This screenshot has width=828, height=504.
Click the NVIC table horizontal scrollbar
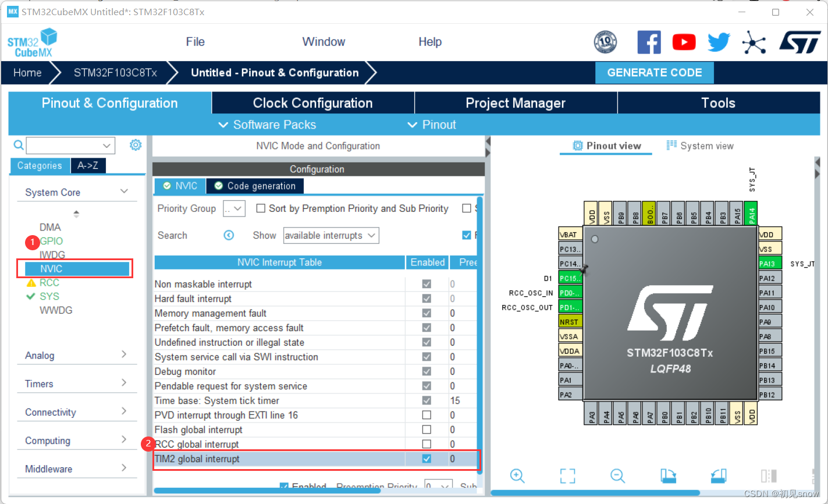[267, 491]
